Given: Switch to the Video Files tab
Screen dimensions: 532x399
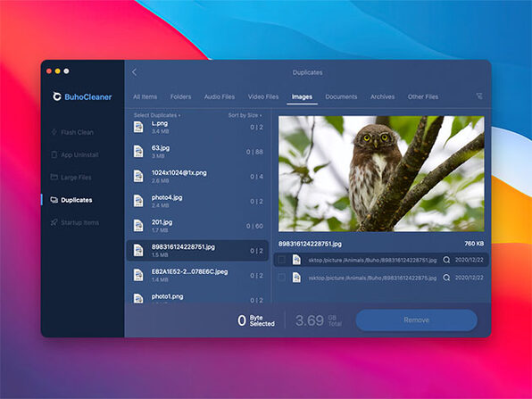Looking at the screenshot, I should (x=263, y=96).
